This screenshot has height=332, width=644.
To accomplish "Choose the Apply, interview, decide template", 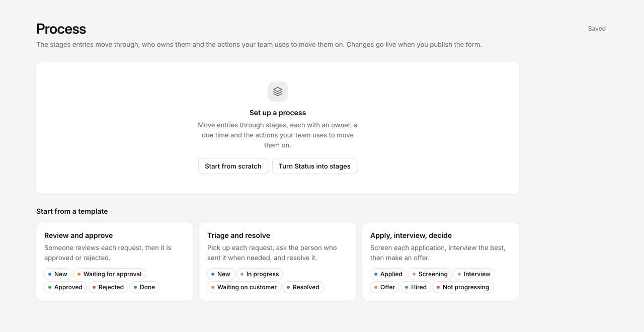I will click(x=441, y=262).
